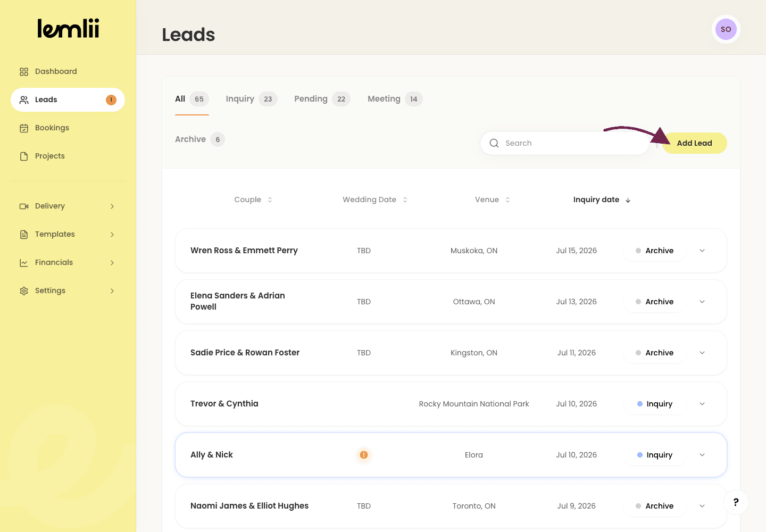Expand the Financials submenu chevron
The image size is (766, 532).
point(112,262)
